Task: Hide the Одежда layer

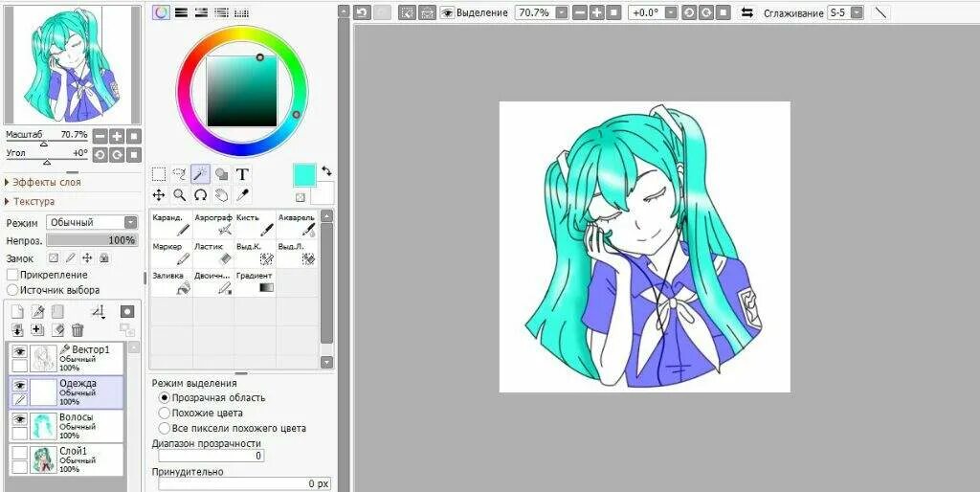Action: point(19,385)
